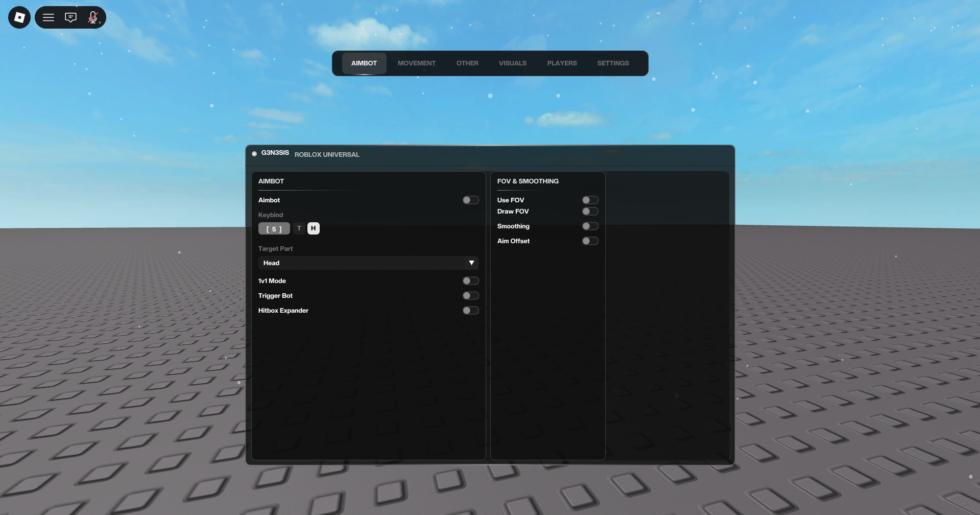Select the MOVEMENT tab
This screenshot has width=980, height=515.
click(416, 63)
